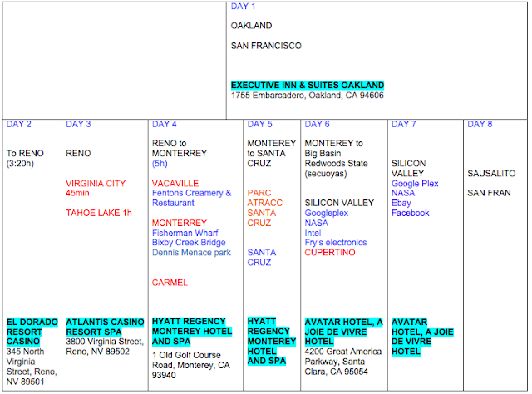532x394 pixels.
Task: Click address 3800 Virginia Street, Reno
Action: point(105,347)
